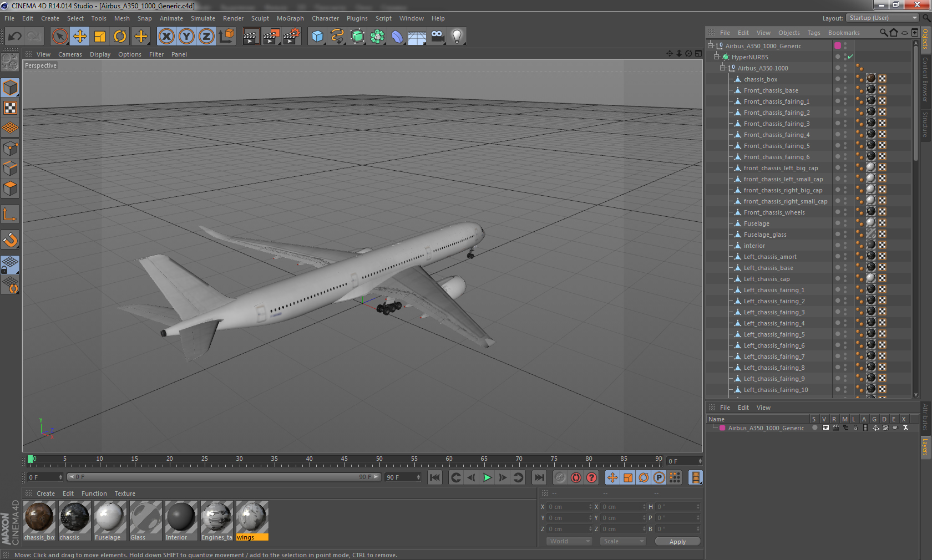Image resolution: width=932 pixels, height=560 pixels.
Task: Toggle Z axis lock
Action: click(206, 37)
